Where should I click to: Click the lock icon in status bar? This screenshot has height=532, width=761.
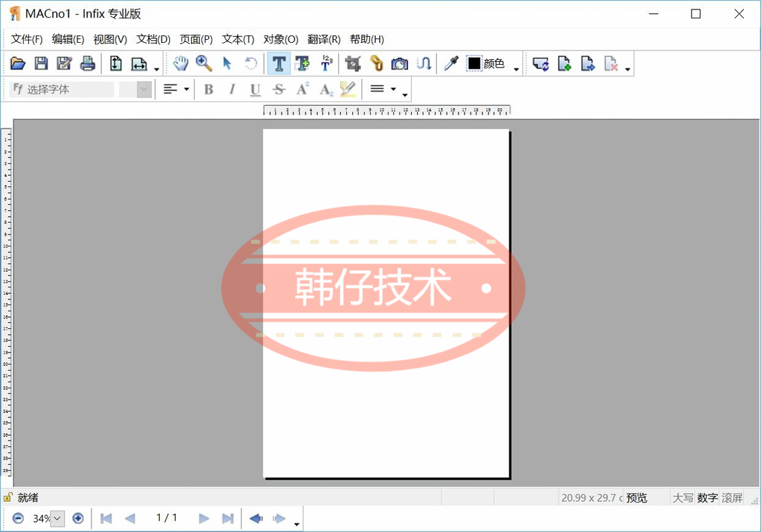(x=8, y=498)
